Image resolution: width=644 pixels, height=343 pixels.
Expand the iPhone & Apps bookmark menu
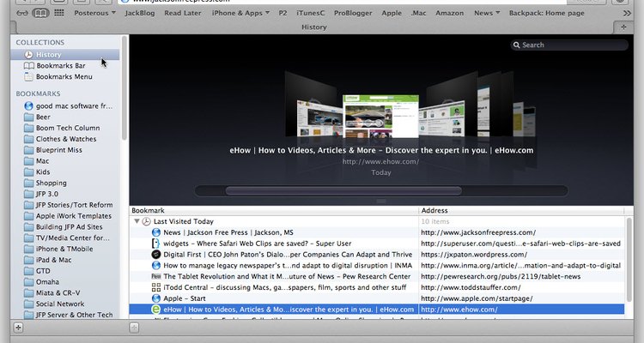tap(240, 13)
